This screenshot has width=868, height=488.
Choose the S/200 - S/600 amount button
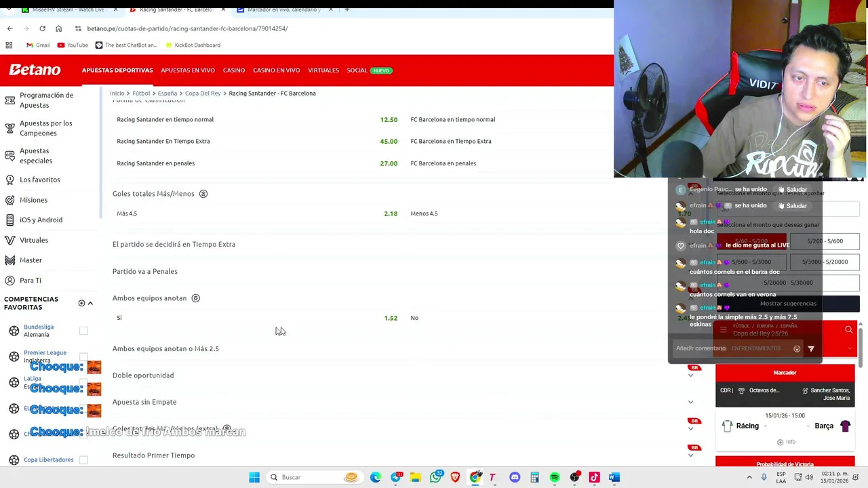[x=825, y=241]
